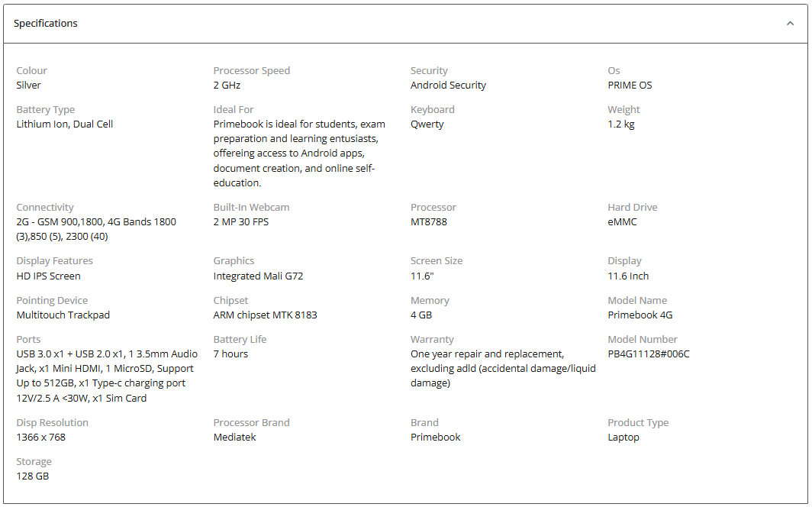The image size is (812, 507).
Task: Collapse the Specifications section chevron
Action: [x=790, y=24]
